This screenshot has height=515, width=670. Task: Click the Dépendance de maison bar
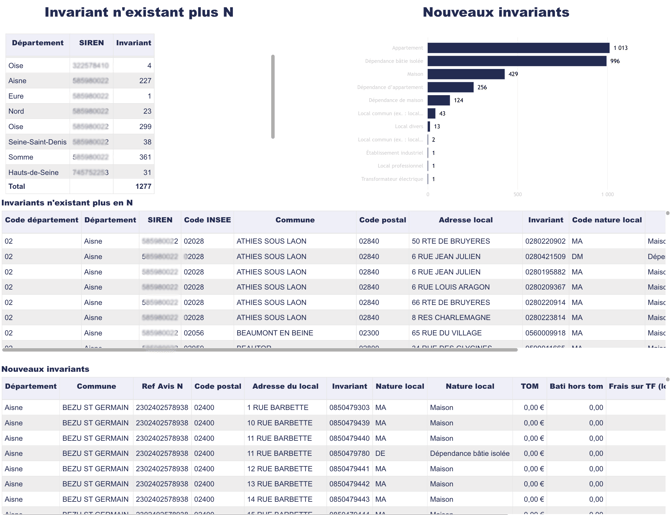pos(438,100)
